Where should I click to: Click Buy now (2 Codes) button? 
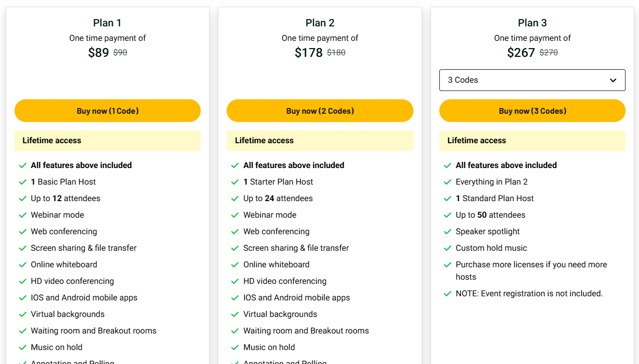(x=320, y=111)
